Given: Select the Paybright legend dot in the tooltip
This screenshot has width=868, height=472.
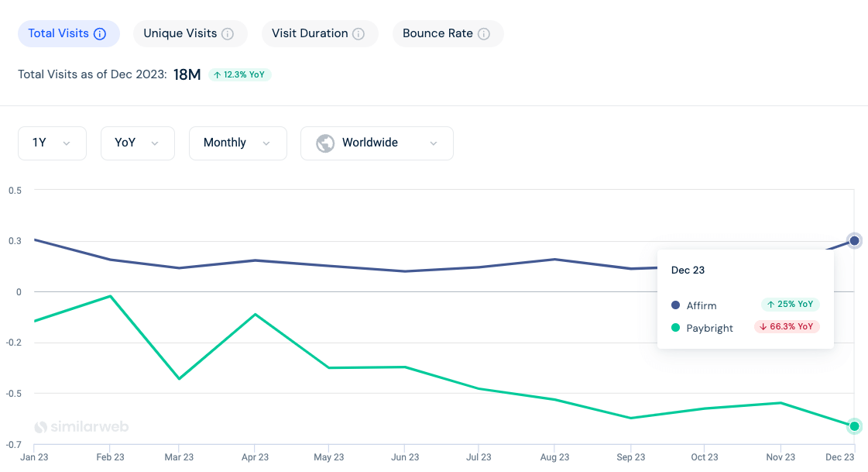Looking at the screenshot, I should click(674, 328).
